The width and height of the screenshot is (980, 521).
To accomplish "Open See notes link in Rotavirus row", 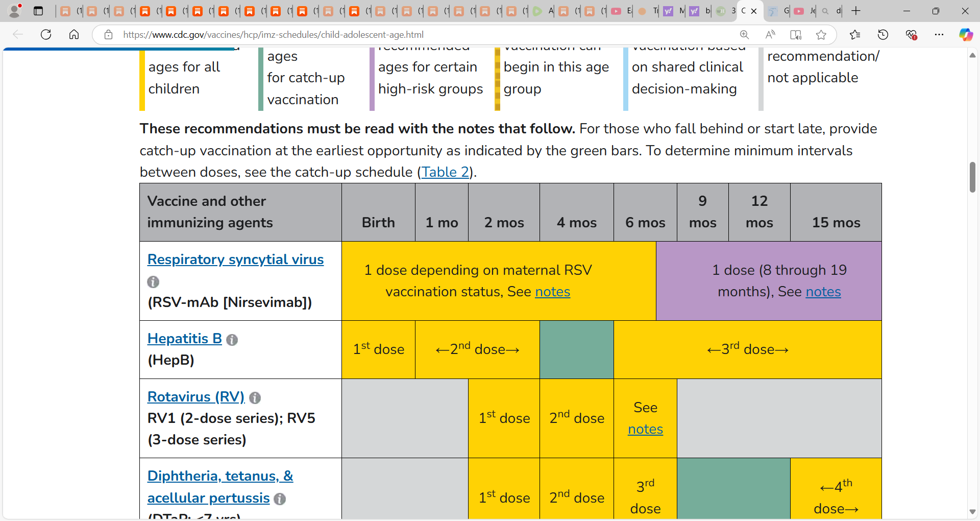I will (645, 429).
